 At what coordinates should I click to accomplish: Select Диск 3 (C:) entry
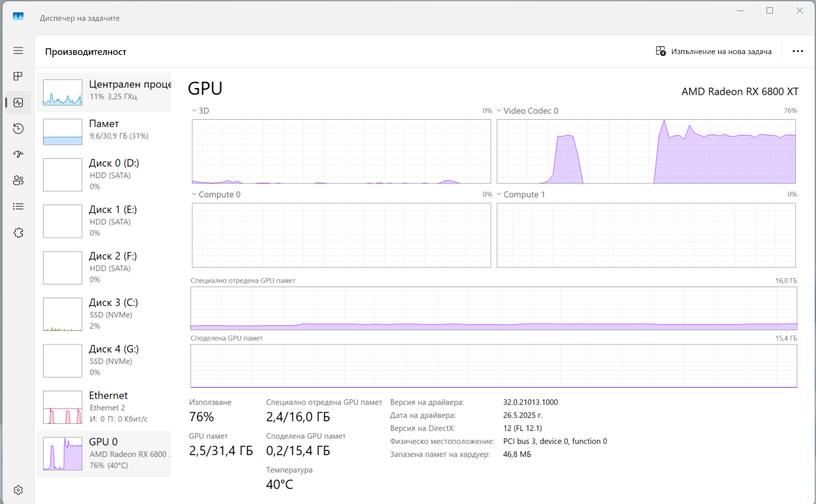click(x=104, y=314)
